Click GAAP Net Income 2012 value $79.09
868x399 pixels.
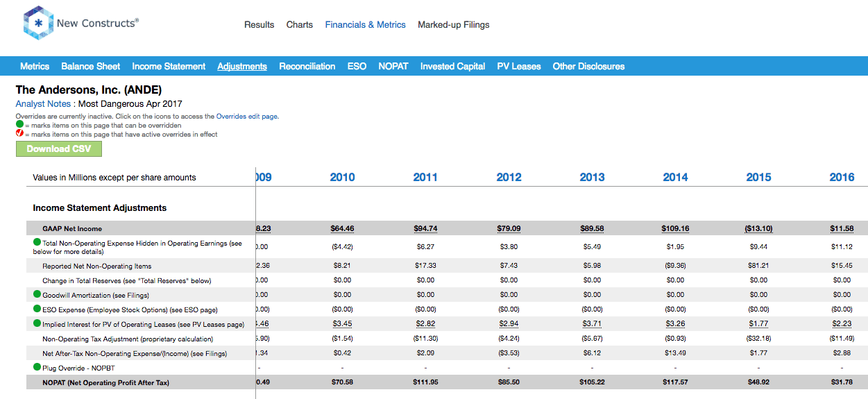coord(509,228)
